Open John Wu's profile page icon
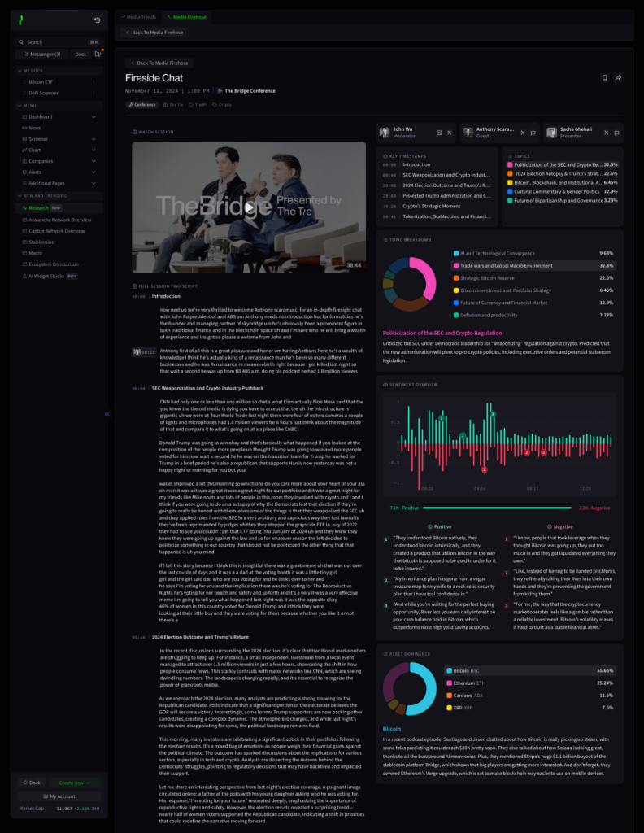 pyautogui.click(x=439, y=133)
